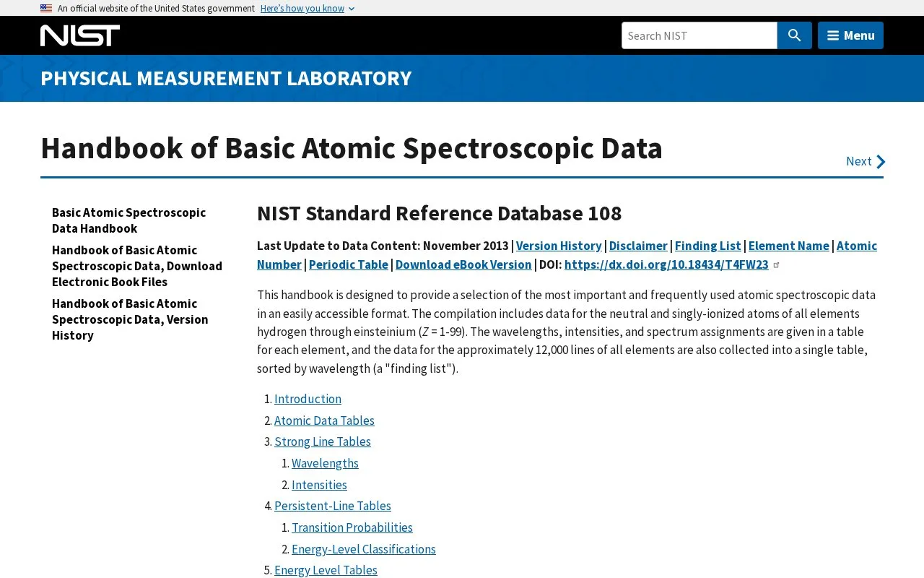Open the Menu button

(850, 35)
